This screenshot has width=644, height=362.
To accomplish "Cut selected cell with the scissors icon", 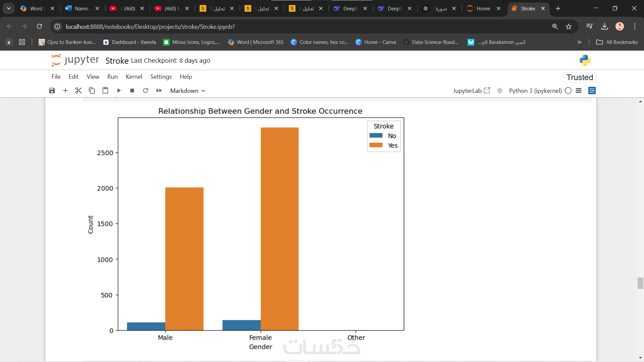I will pos(78,90).
